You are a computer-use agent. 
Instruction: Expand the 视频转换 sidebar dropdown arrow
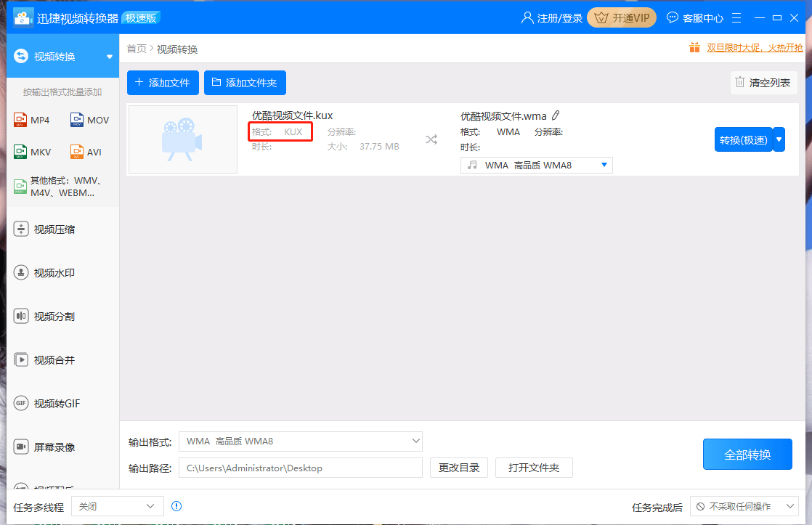110,57
